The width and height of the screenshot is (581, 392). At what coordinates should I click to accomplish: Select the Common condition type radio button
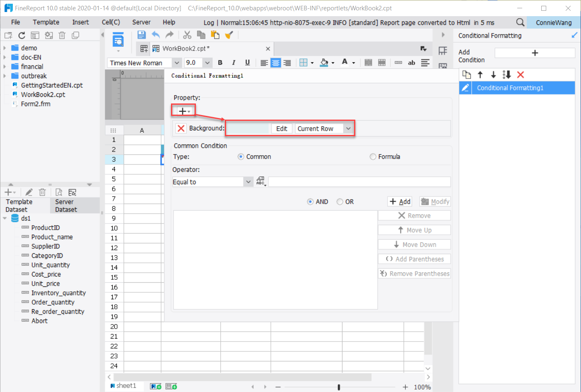(241, 156)
